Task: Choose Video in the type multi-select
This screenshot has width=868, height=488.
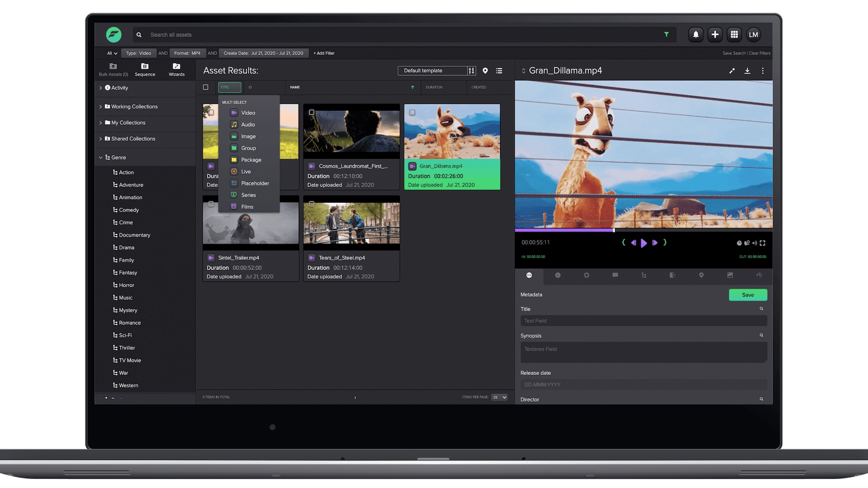Action: point(249,113)
